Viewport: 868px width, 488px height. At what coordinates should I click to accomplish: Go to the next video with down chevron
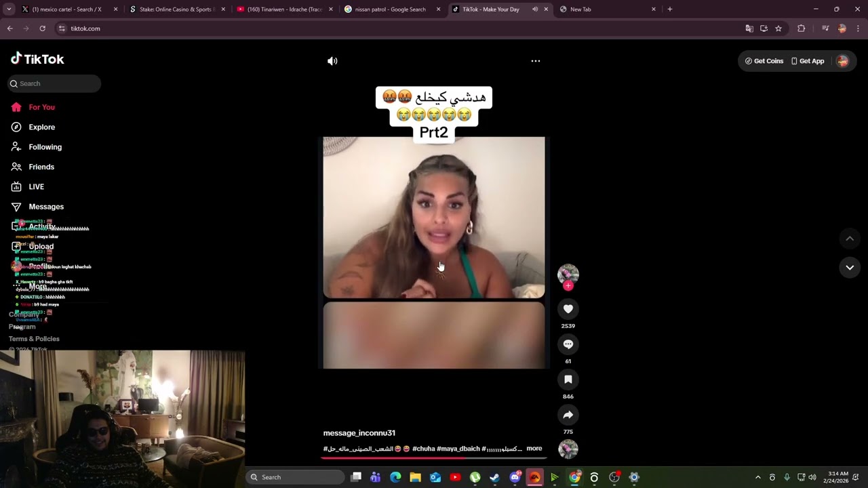pyautogui.click(x=850, y=268)
